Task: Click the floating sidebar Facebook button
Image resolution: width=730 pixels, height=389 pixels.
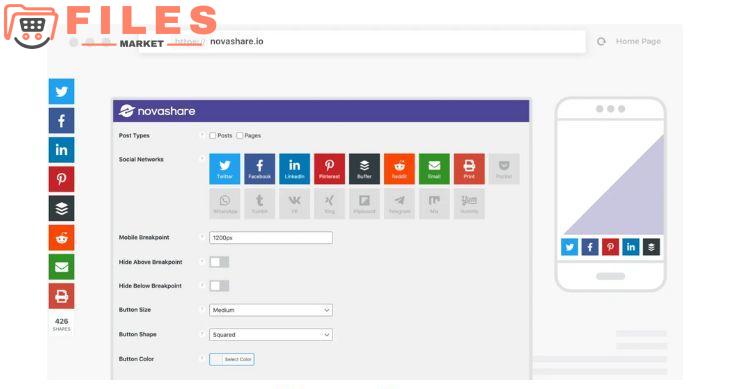Action: pyautogui.click(x=61, y=121)
